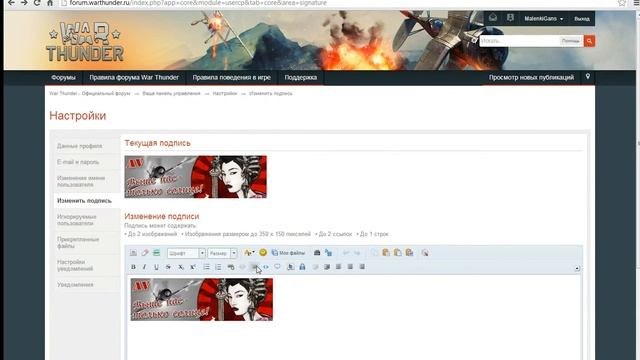Click the quote speech bubble icon
This screenshot has height=360, width=640.
(x=277, y=267)
